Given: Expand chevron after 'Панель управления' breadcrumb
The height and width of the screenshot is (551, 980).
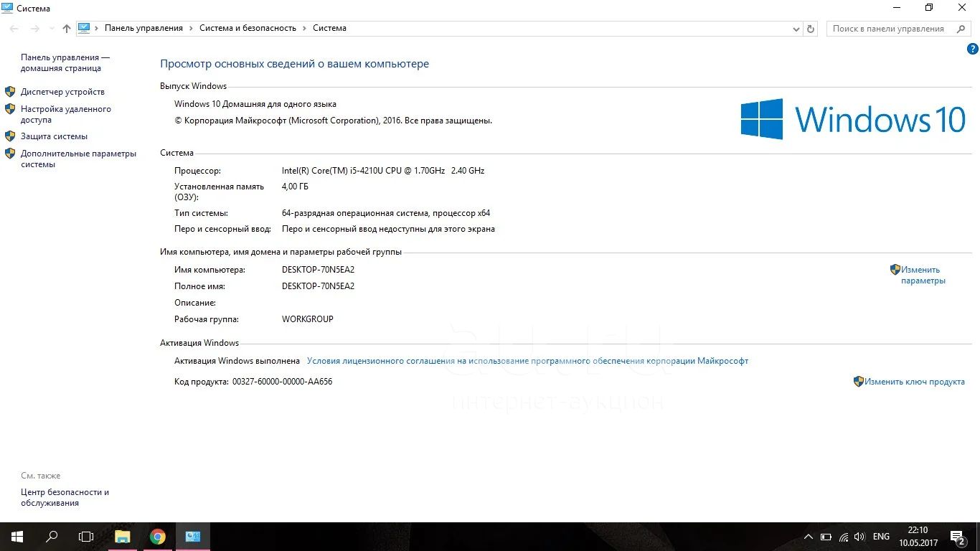Looking at the screenshot, I should [191, 28].
